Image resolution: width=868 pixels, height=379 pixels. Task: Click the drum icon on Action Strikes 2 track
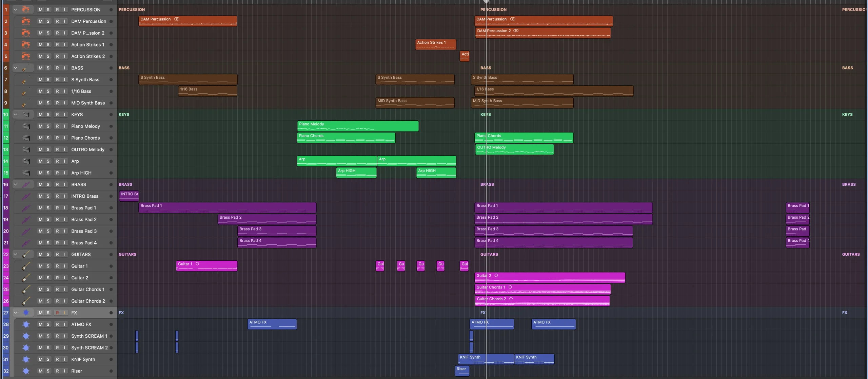26,56
